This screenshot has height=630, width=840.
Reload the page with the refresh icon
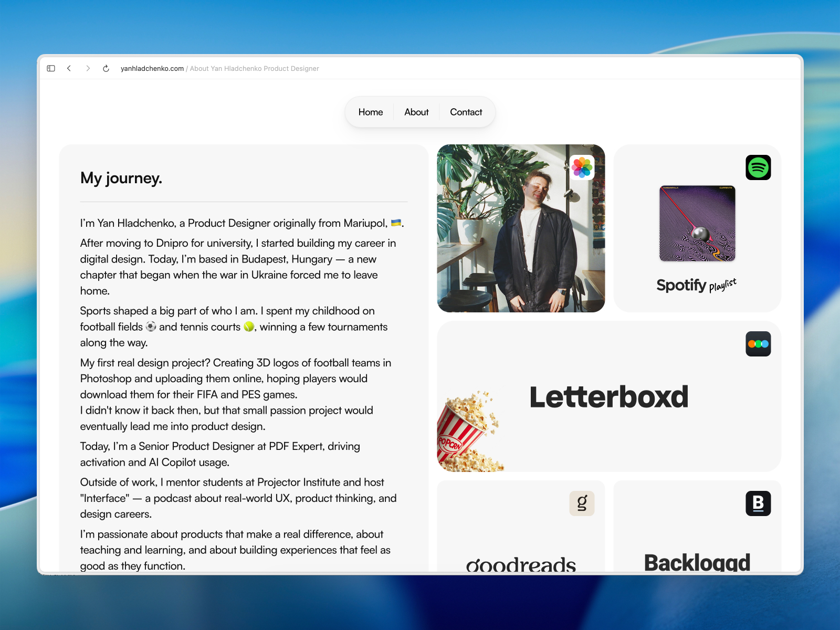pyautogui.click(x=106, y=68)
